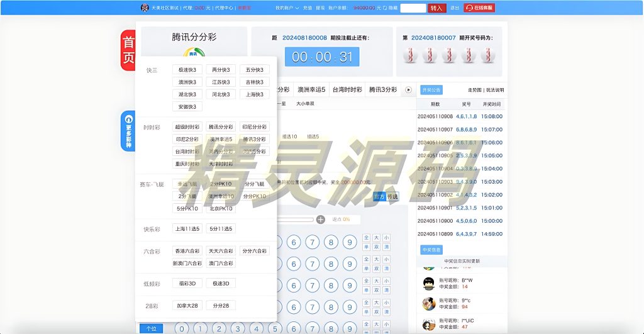Select 加拿大28 game
The image size is (644, 334).
[x=187, y=306]
